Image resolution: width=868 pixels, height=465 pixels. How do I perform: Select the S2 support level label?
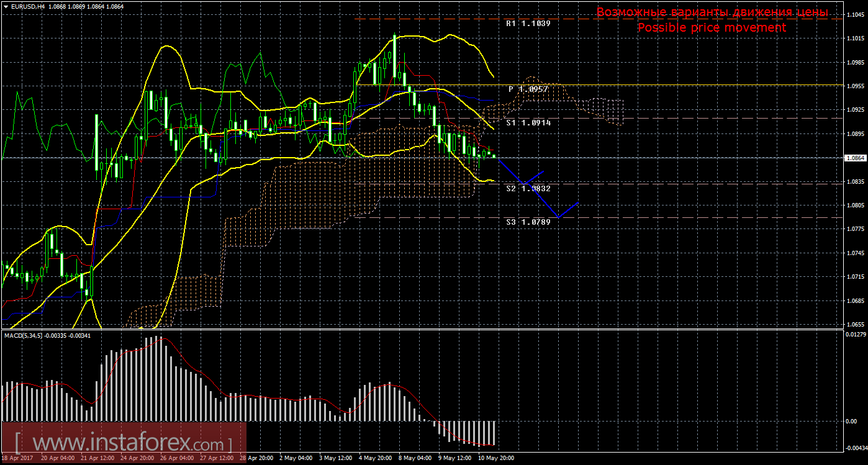(x=528, y=188)
